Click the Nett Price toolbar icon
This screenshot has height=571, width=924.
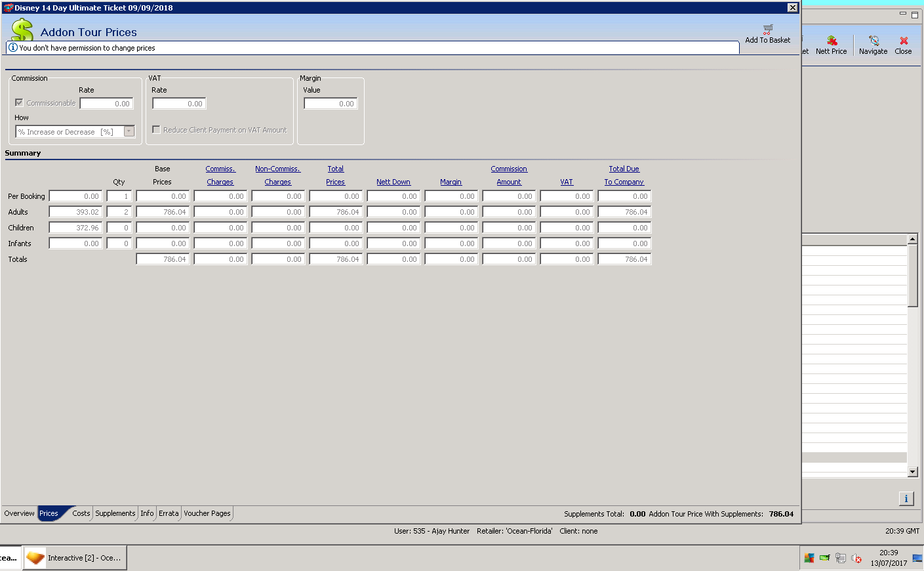point(832,41)
